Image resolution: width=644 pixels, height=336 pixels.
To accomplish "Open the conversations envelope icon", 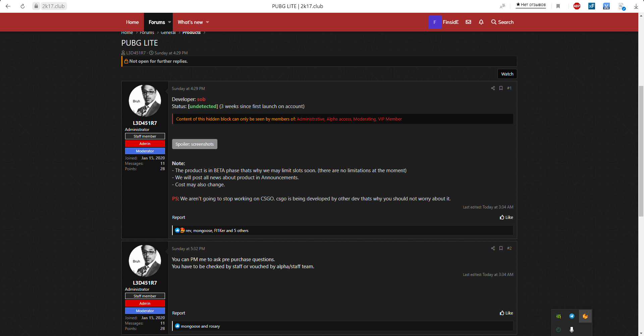I will tap(469, 22).
